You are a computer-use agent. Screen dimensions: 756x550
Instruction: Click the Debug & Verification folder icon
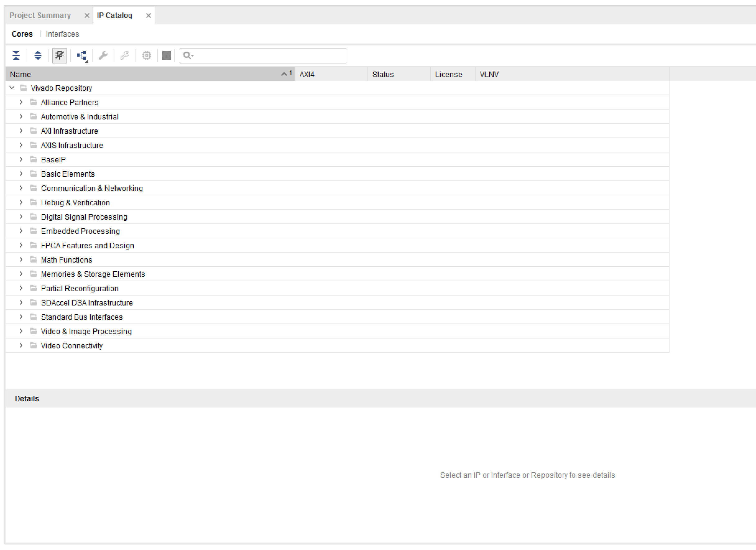[x=33, y=203]
